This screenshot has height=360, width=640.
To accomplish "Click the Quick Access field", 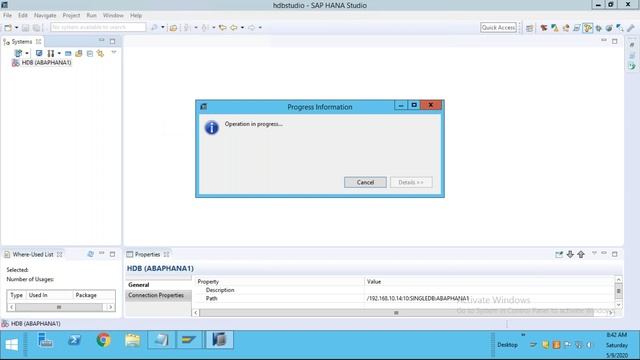I will (x=498, y=27).
